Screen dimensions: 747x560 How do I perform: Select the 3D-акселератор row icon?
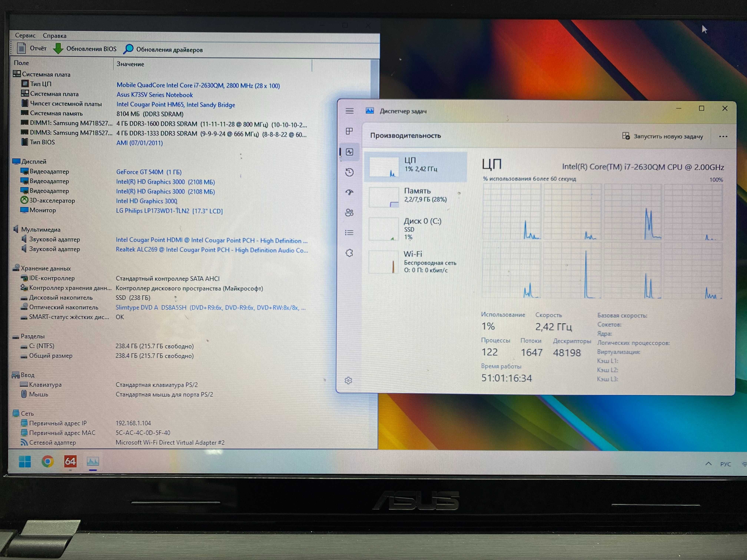pos(24,200)
